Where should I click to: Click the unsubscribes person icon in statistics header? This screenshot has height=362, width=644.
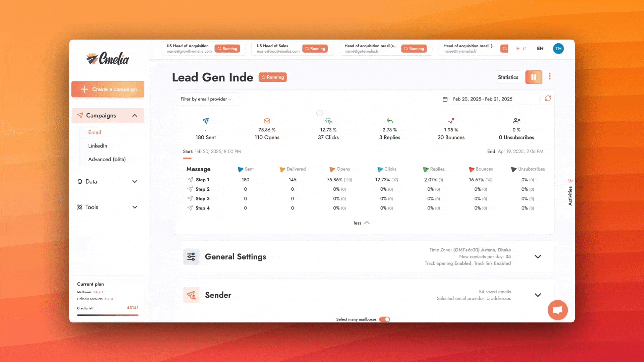[x=516, y=120]
